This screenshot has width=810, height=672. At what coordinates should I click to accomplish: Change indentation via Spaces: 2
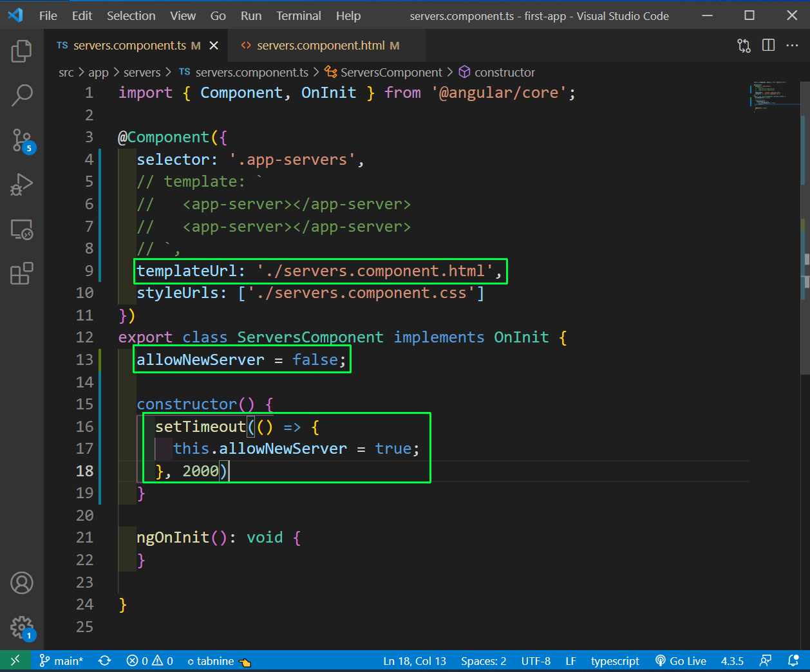pos(484,661)
